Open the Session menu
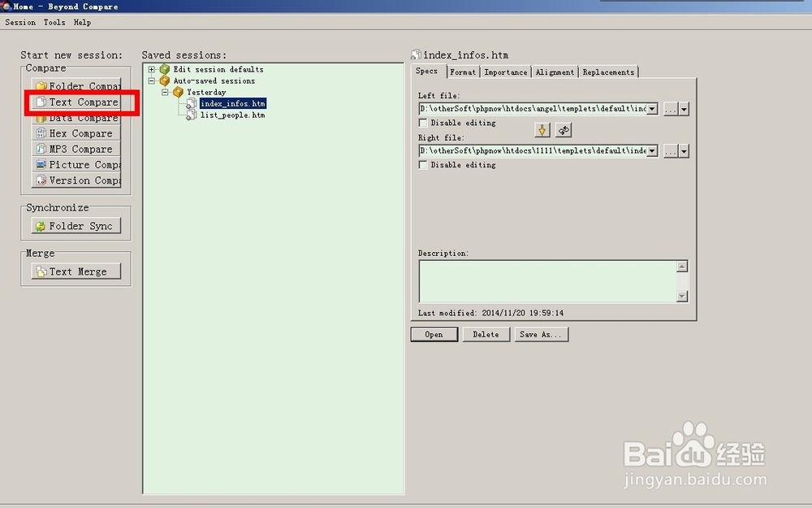 (20, 22)
